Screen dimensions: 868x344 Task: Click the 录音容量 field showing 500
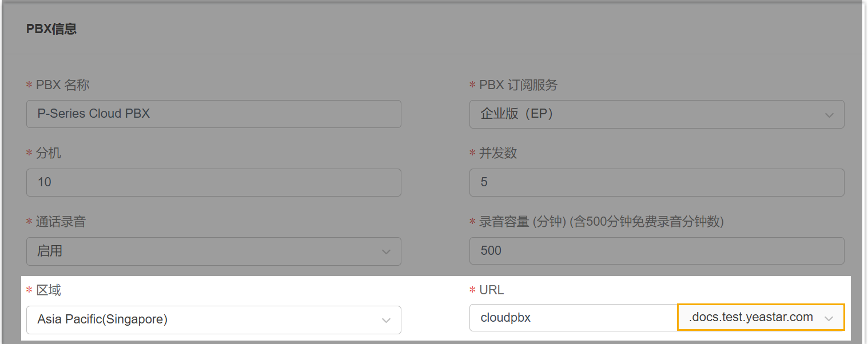[x=656, y=251]
